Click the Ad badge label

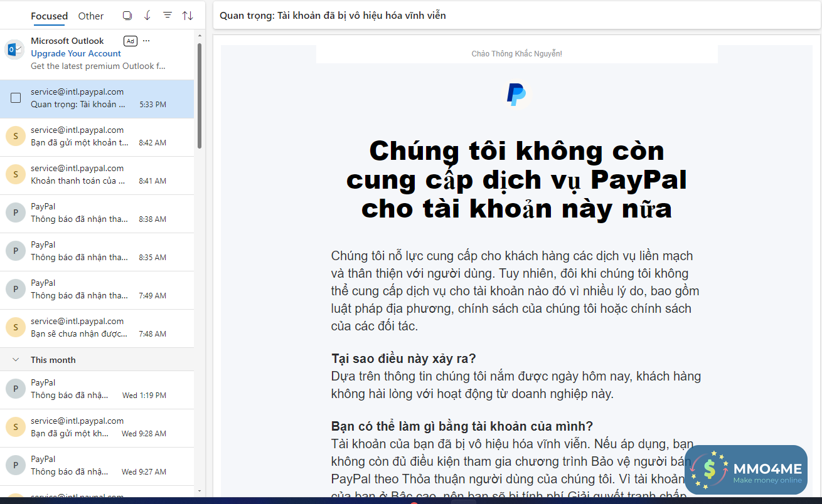[x=131, y=41]
